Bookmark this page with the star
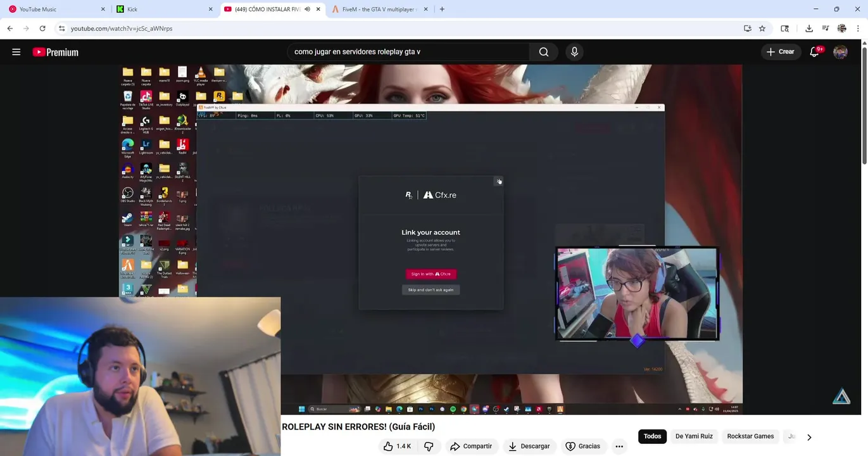Screen dimensions: 868x456 click(762, 28)
